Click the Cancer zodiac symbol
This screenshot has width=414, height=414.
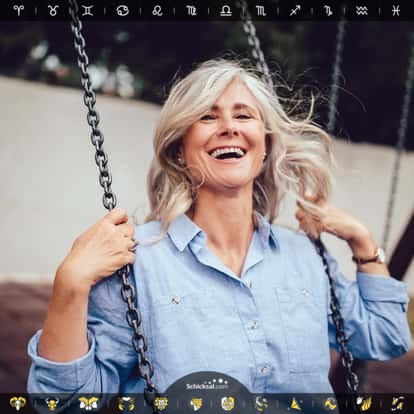point(122,10)
